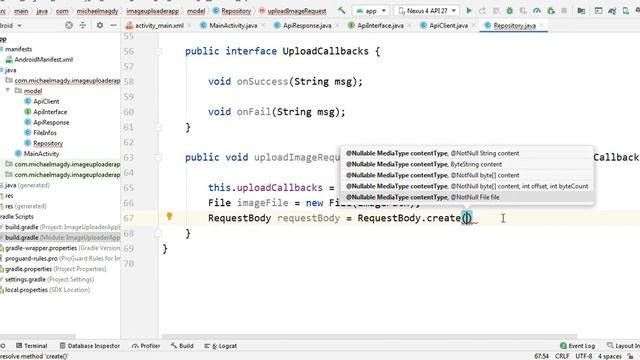Screen dimensions: 640x360
Task: Click the Select Opened File target icon
Action: pyautogui.click(x=69, y=25)
